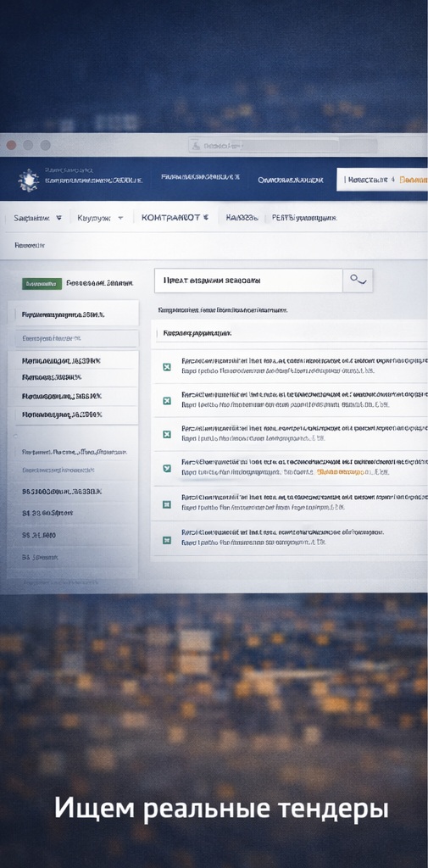Focus the browser address bar
This screenshot has width=428, height=868.
[x=264, y=146]
